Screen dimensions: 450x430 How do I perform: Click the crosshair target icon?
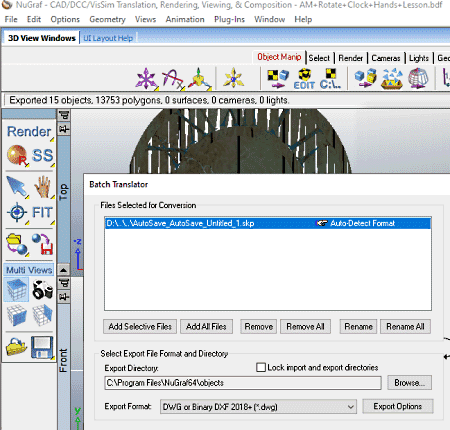point(17,212)
